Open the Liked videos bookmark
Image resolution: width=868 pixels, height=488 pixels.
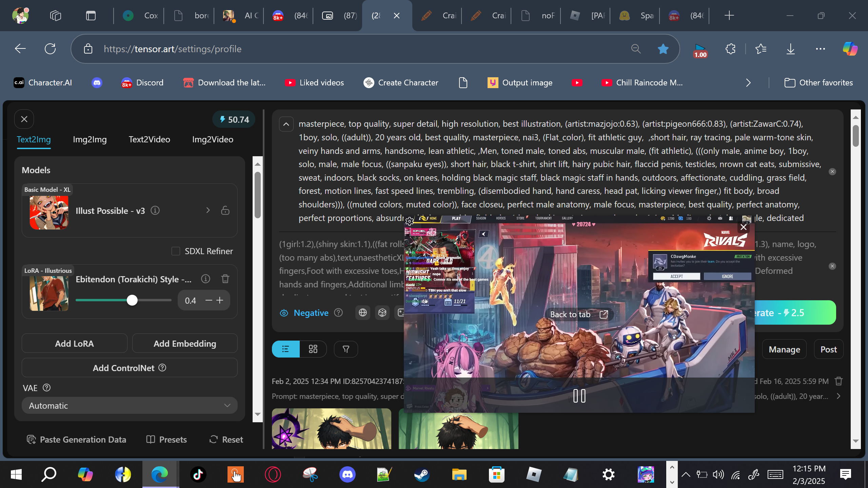pyautogui.click(x=314, y=83)
